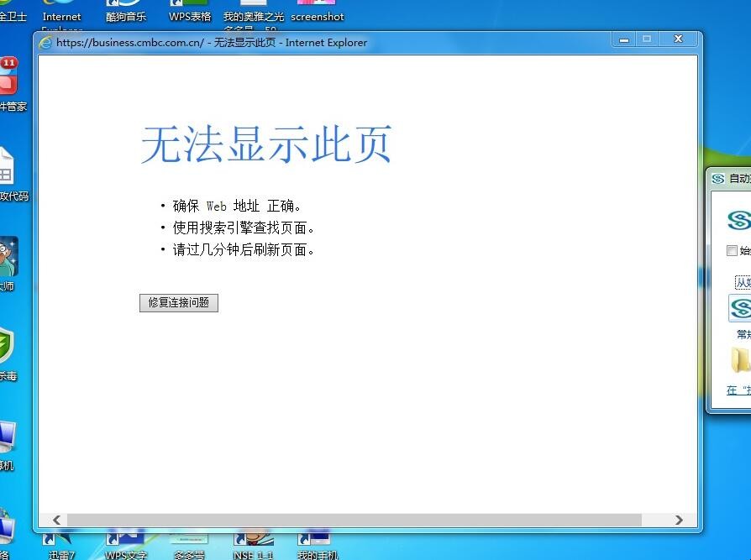This screenshot has height=560, width=751.
Task: Open the Internet Explorer desktop shortcut
Action: click(x=62, y=12)
